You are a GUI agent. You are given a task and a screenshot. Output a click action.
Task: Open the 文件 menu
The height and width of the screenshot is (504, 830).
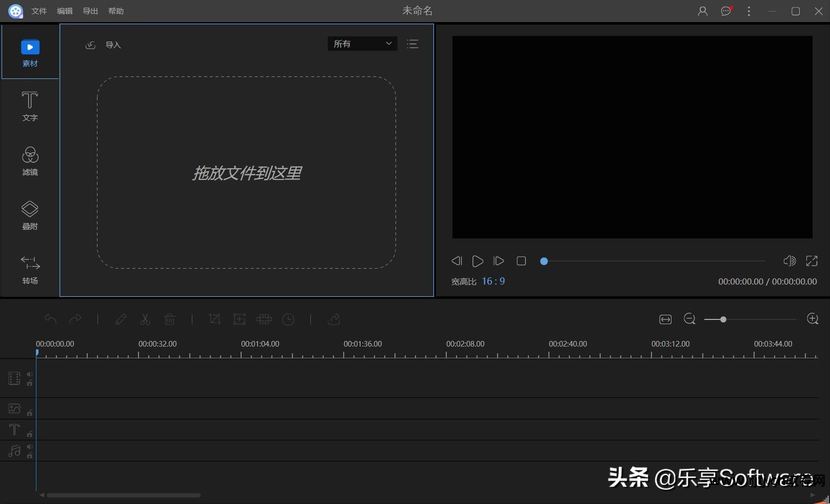pos(39,11)
